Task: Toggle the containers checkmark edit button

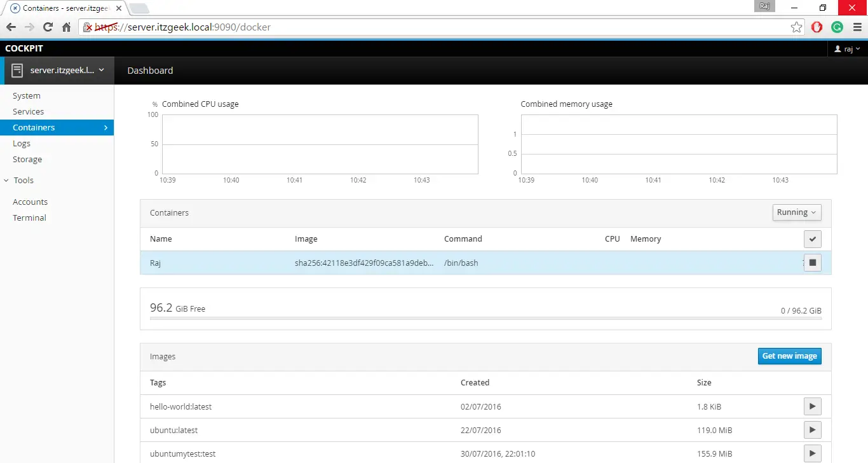Action: 812,239
